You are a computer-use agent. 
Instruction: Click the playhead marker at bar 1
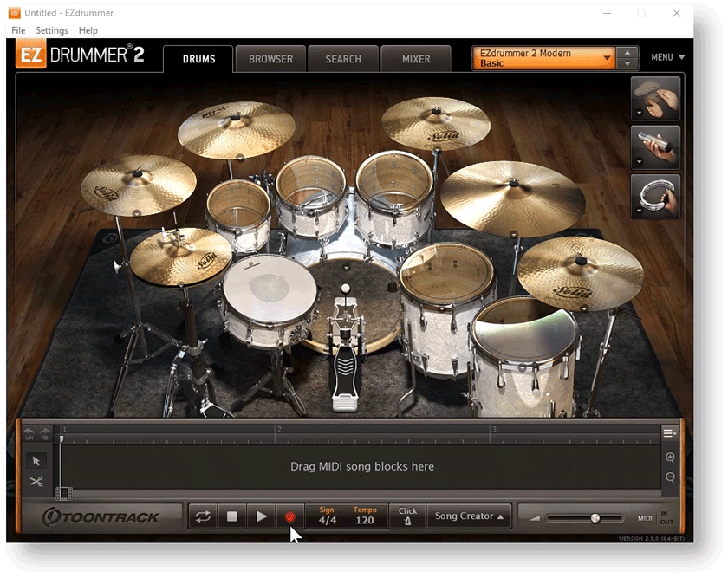(x=62, y=439)
